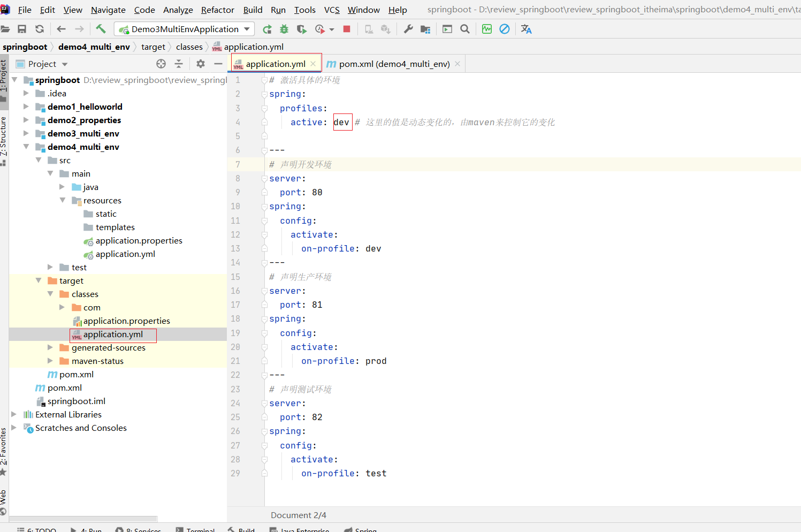Collapse the target folder
The width and height of the screenshot is (801, 532).
[39, 280]
